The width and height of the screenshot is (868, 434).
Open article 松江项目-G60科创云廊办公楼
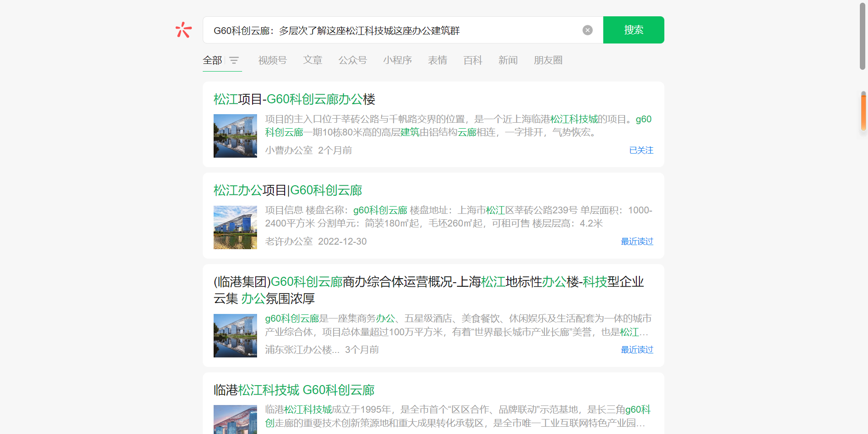tap(295, 99)
